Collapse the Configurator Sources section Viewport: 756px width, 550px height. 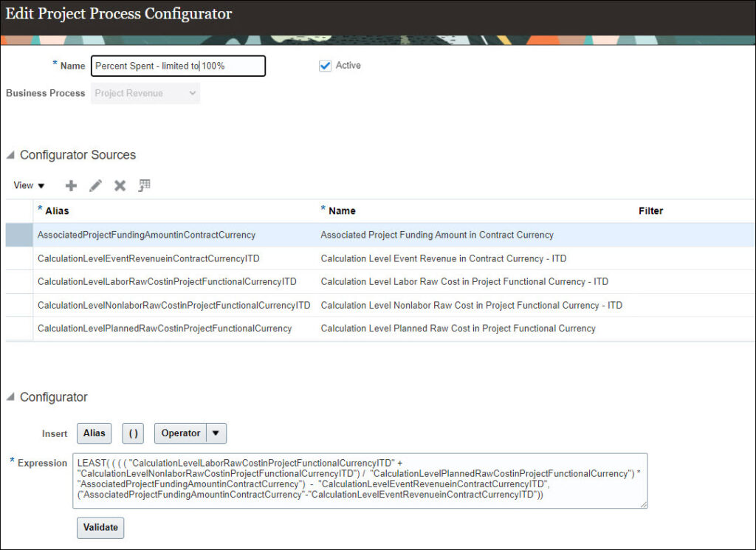pos(10,155)
